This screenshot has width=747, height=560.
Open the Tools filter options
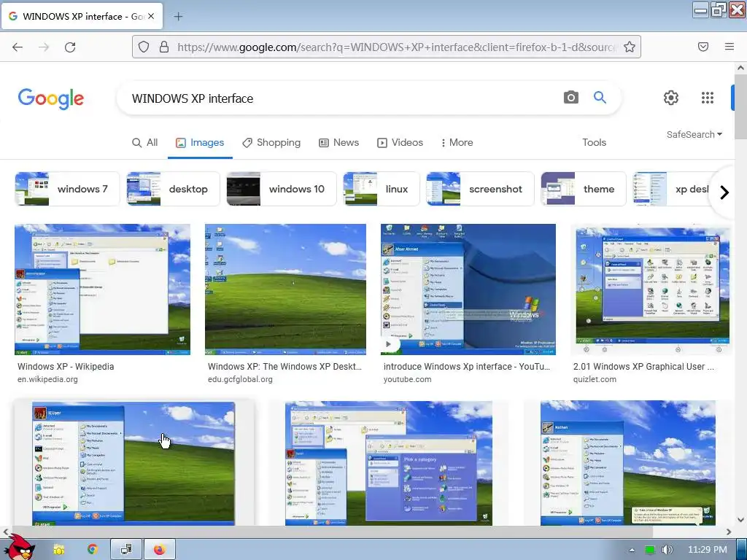click(x=594, y=142)
